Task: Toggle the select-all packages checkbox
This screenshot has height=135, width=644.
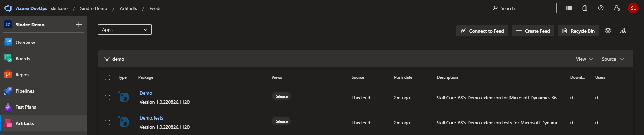Action: [x=107, y=77]
